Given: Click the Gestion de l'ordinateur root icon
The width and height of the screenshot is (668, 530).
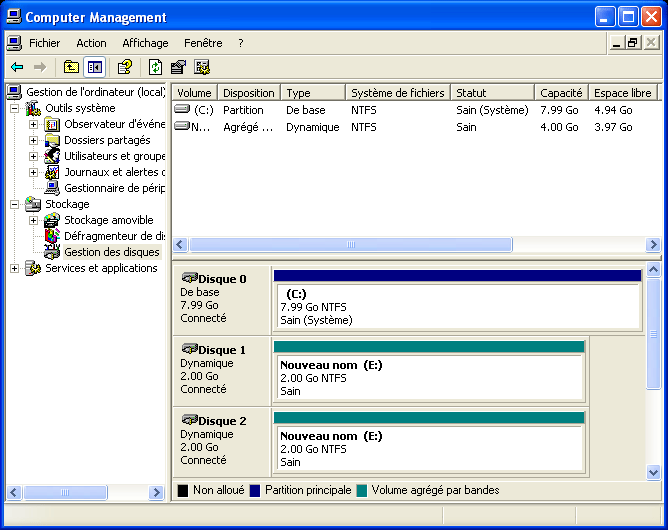Looking at the screenshot, I should (14, 92).
